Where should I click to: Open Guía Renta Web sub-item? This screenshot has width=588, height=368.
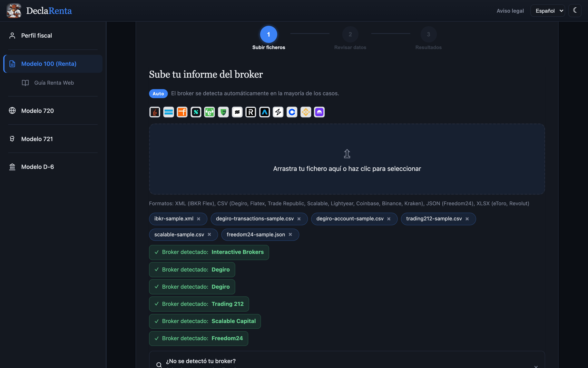(x=54, y=83)
